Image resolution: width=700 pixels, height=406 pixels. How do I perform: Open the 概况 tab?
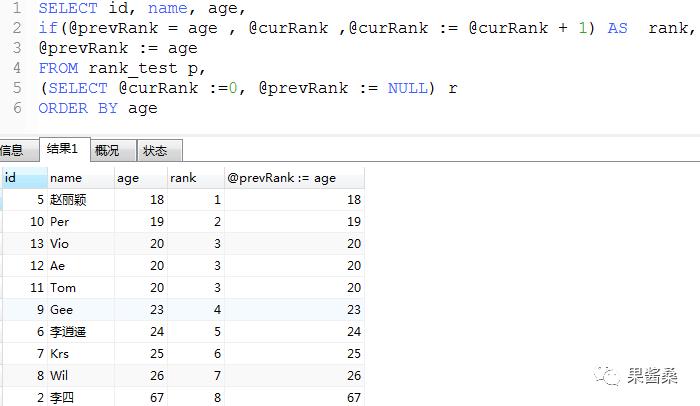point(113,151)
